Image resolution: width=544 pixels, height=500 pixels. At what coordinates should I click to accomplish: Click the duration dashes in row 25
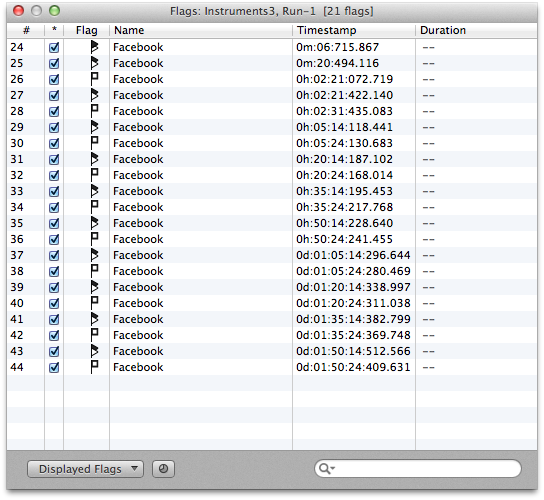428,63
